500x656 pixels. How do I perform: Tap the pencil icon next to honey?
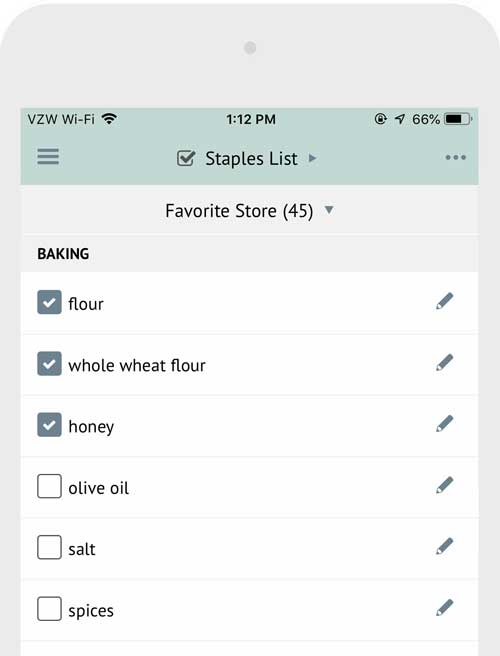point(444,424)
